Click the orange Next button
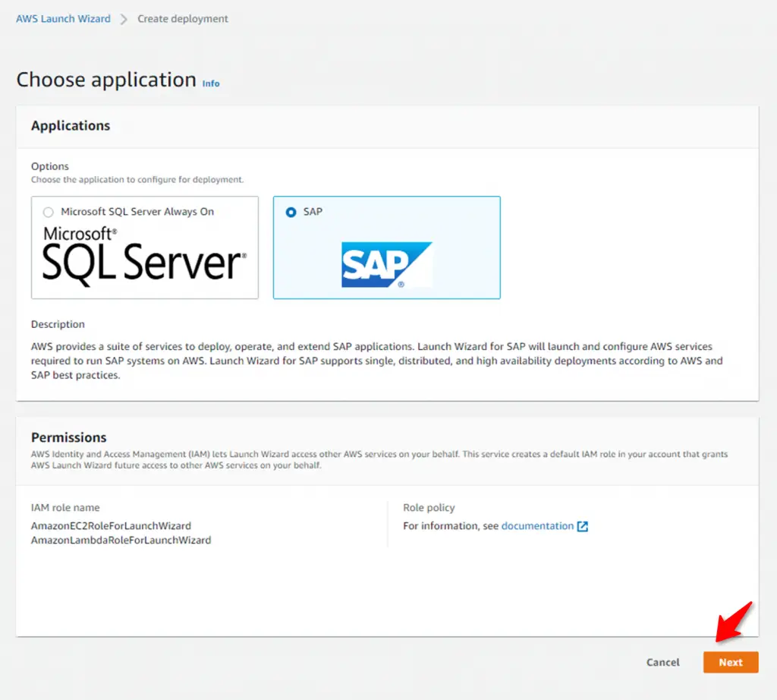 click(731, 662)
